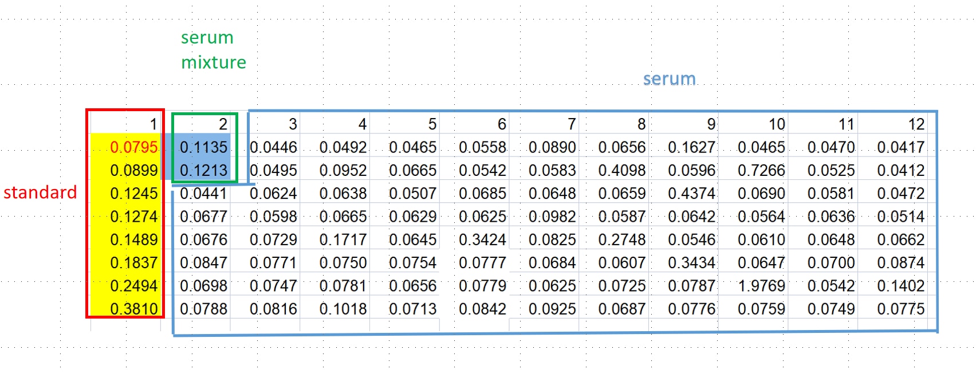This screenshot has width=980, height=373.
Task: Click the green 'serum mixture' label
Action: coord(212,50)
